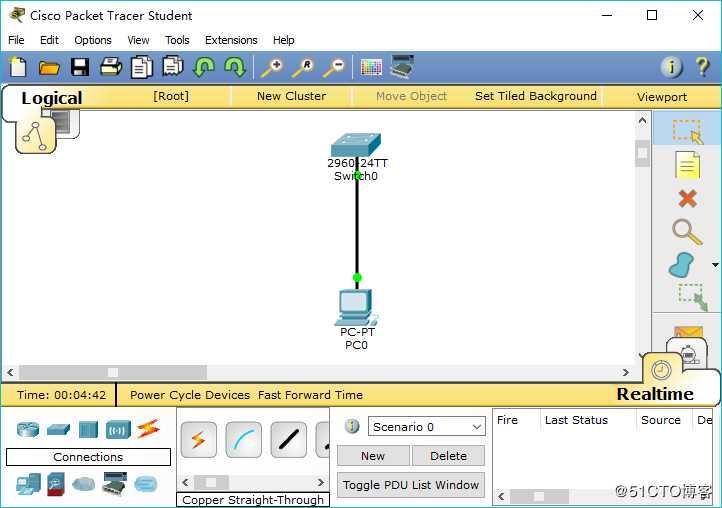This screenshot has width=722, height=508.
Task: Choose the Select tool in right panel
Action: click(x=687, y=131)
